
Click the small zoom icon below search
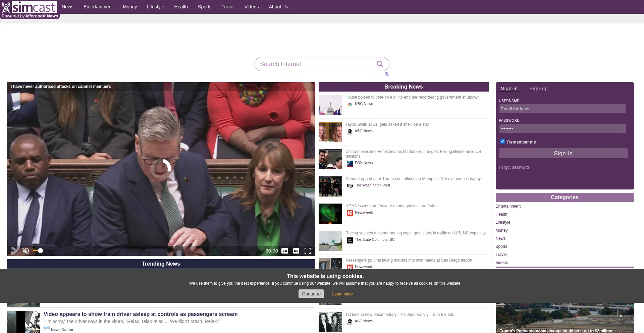(x=387, y=74)
